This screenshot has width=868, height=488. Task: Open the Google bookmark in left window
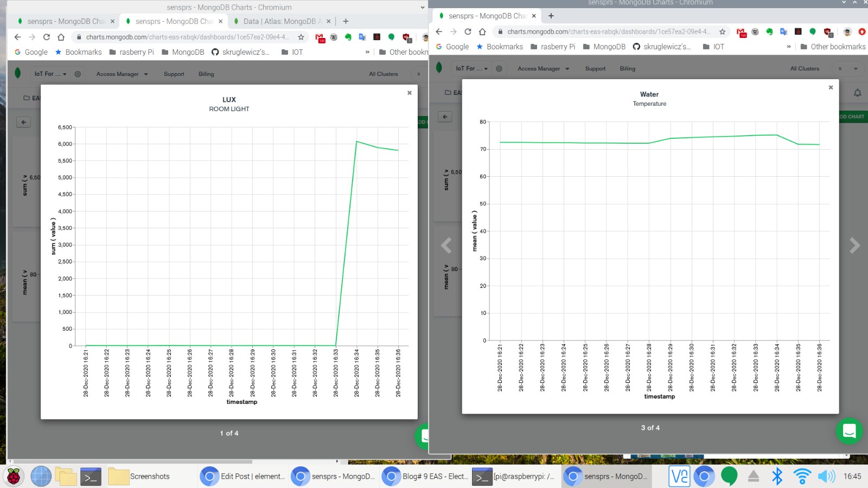click(31, 52)
